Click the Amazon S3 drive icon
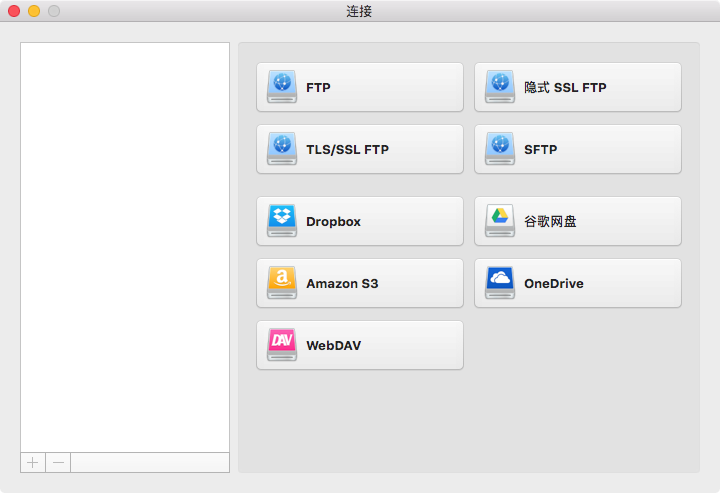This screenshot has width=720, height=493. click(282, 283)
